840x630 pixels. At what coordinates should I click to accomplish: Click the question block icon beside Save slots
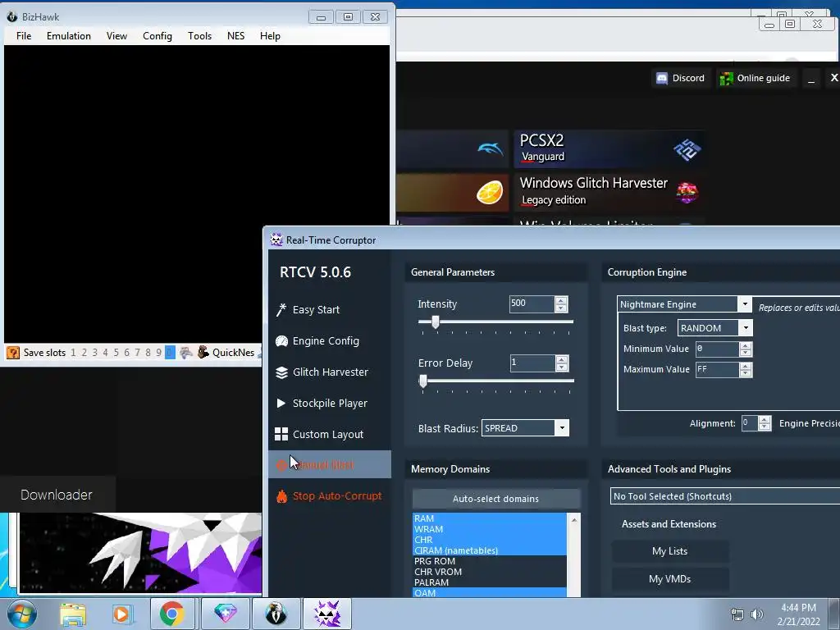pos(13,353)
